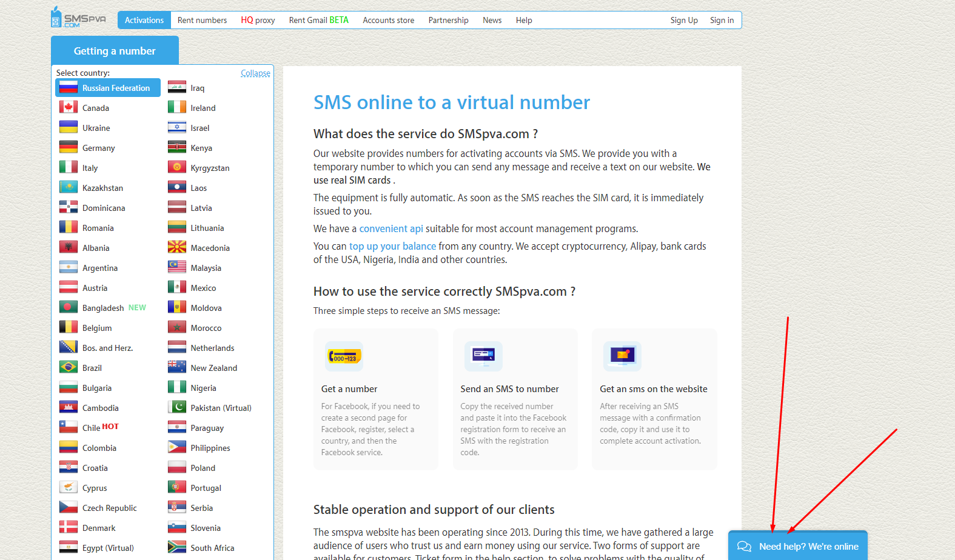Click the Sign Up link
This screenshot has height=560, width=955.
(684, 20)
